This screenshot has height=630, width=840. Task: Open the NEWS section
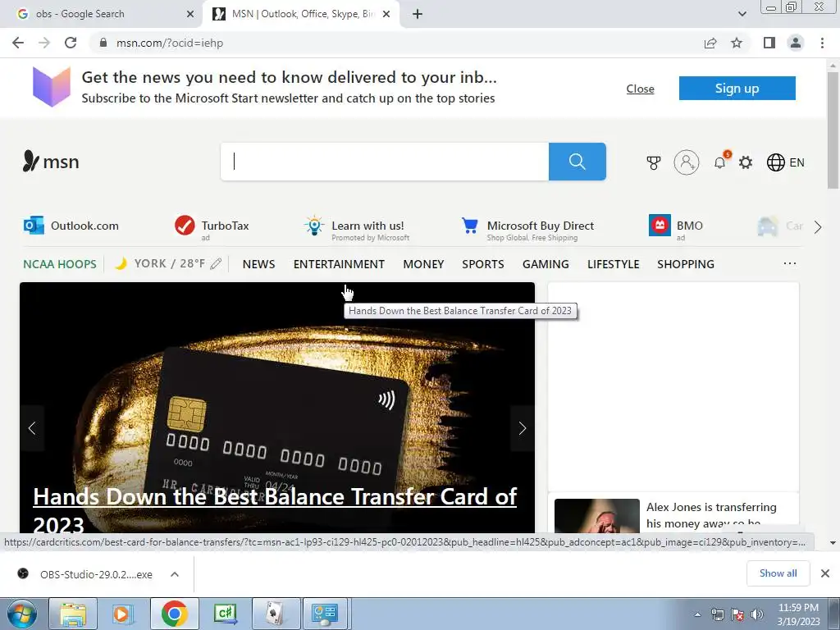point(258,264)
